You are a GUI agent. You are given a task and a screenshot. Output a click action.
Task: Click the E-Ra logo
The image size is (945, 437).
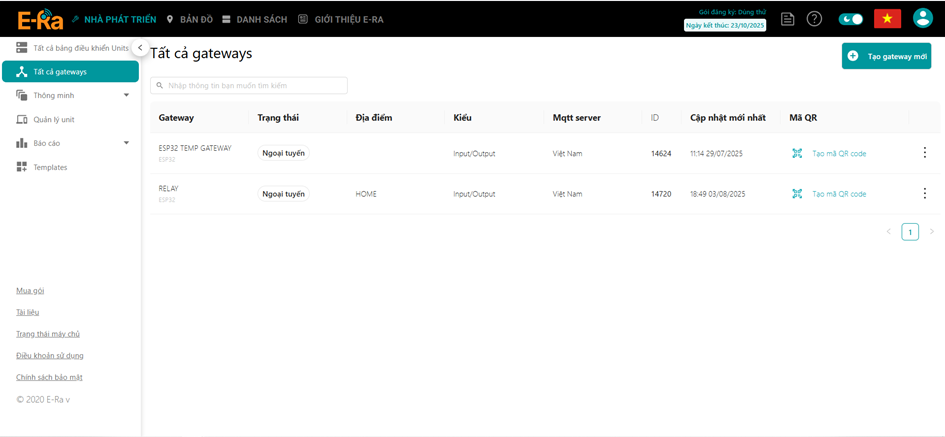pos(40,19)
